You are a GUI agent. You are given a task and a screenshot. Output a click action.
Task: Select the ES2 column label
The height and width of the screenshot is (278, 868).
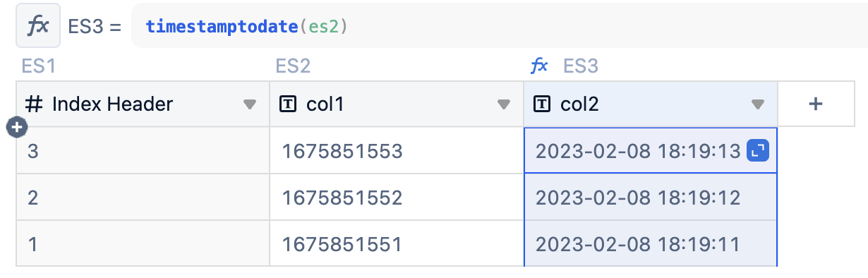[x=294, y=66]
